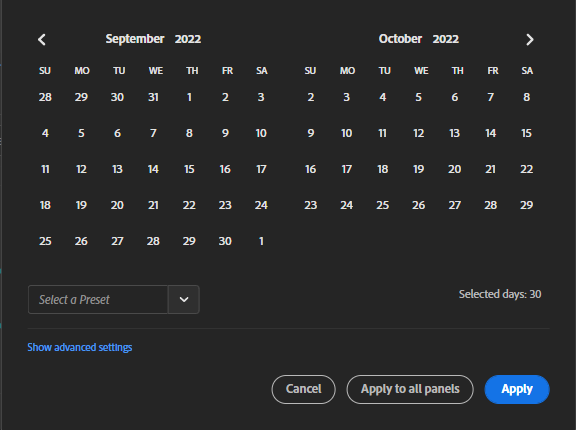Select September 5 in the calendar
Image resolution: width=576 pixels, height=430 pixels.
coord(81,133)
